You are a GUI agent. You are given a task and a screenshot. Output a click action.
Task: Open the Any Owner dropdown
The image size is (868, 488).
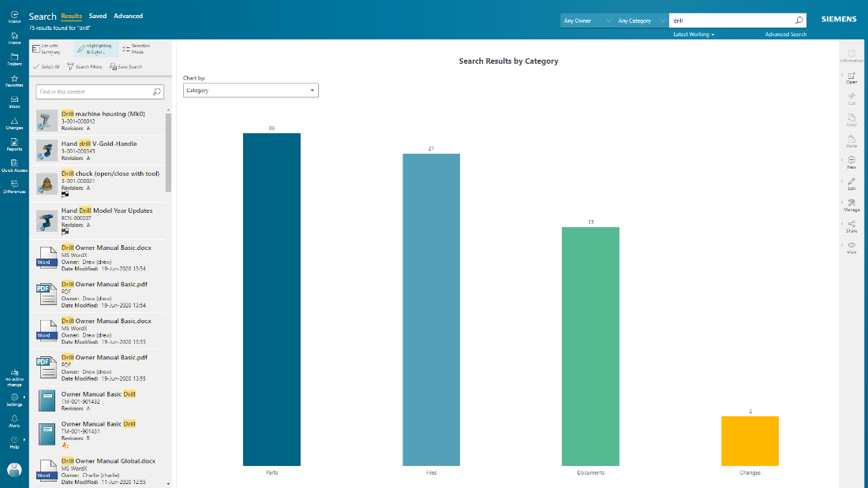(x=586, y=20)
